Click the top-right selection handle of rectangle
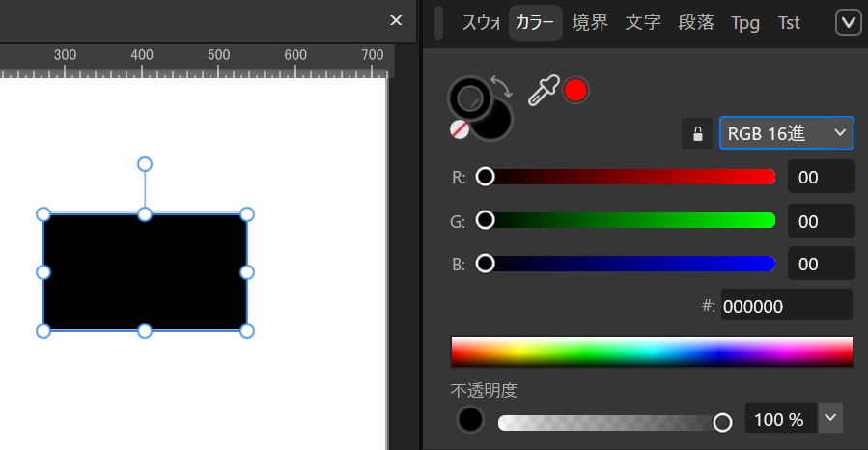Viewport: 868px width, 450px height. pos(247,214)
